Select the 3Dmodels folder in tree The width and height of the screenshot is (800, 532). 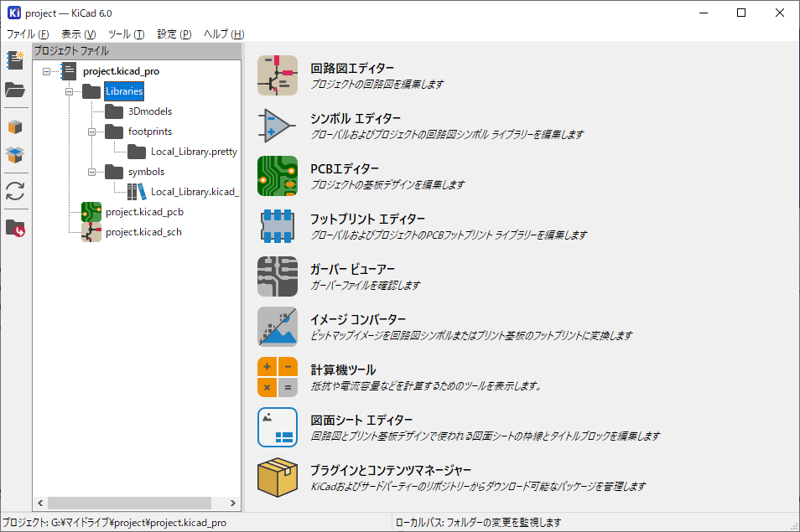(149, 111)
